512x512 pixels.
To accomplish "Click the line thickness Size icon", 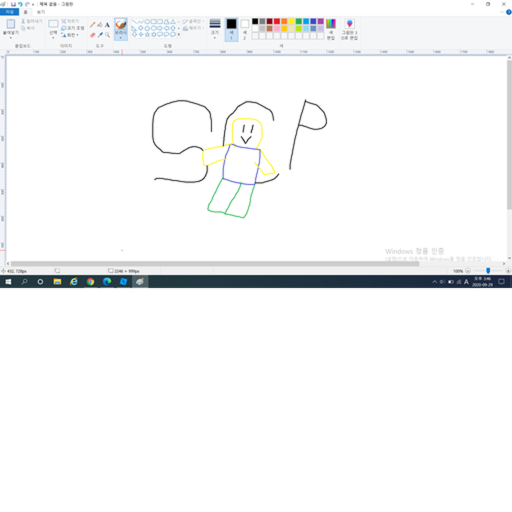I will pyautogui.click(x=215, y=23).
